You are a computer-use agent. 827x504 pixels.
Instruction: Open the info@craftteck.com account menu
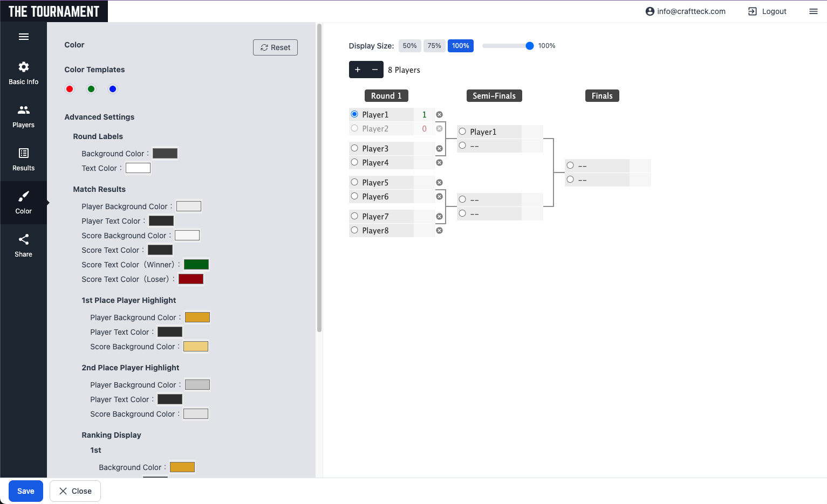click(686, 11)
